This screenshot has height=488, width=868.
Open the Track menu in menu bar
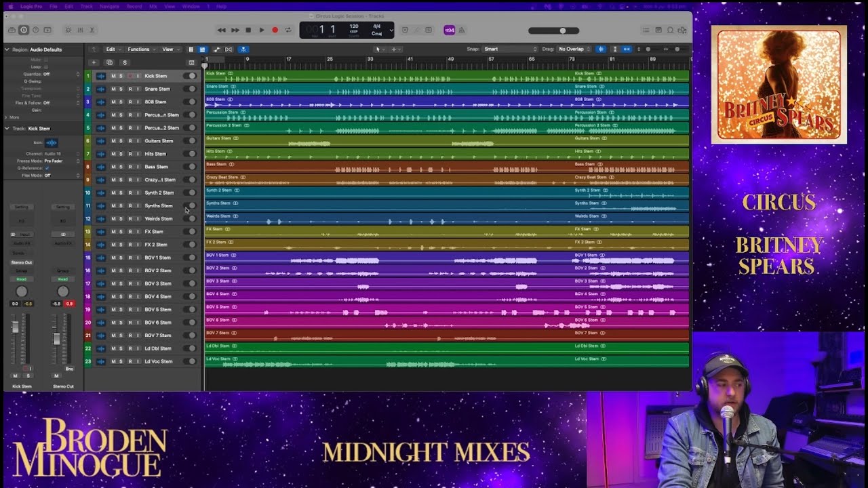point(87,6)
